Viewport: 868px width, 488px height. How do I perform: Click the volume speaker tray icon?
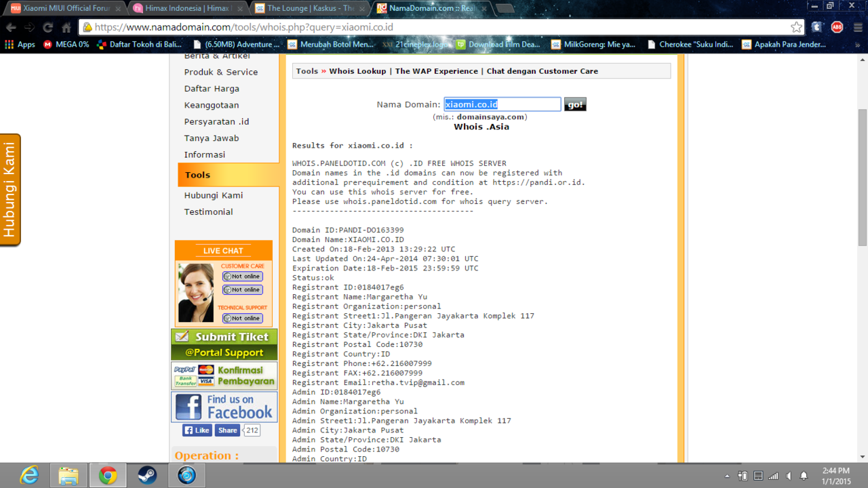(789, 476)
